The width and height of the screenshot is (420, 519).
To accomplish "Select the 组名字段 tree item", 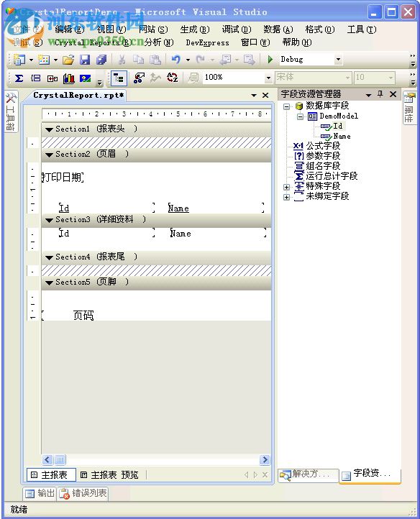I will 323,166.
